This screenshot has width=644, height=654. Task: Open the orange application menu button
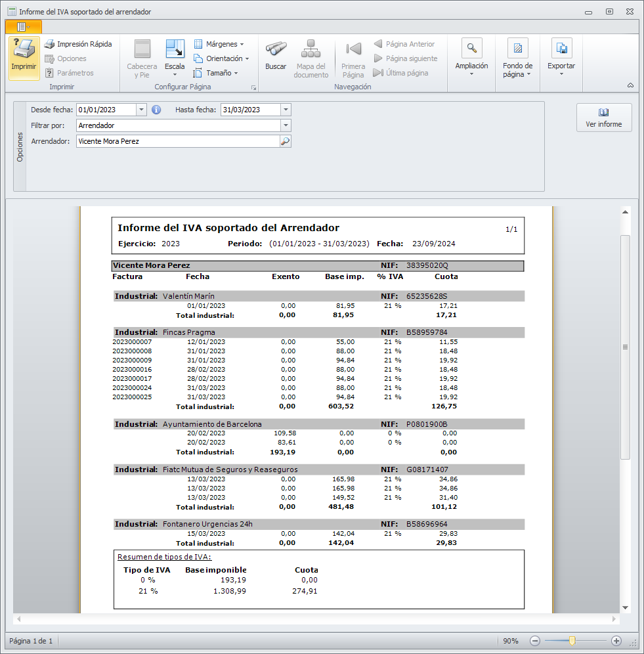click(x=24, y=26)
